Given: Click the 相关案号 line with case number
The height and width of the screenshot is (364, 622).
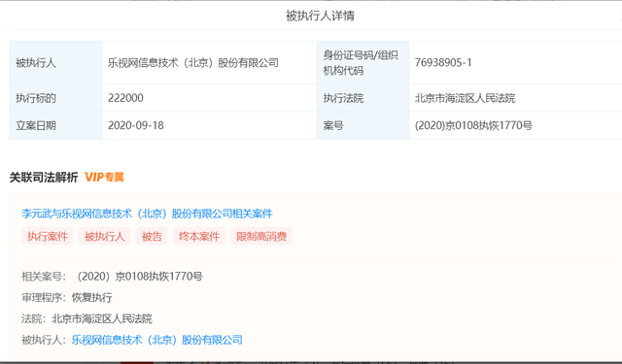Looking at the screenshot, I should [x=112, y=276].
